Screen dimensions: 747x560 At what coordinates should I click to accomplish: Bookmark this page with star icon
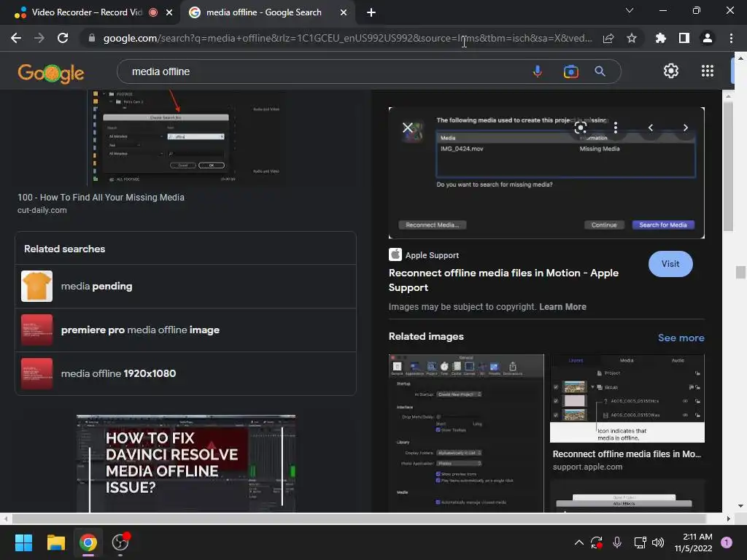[x=632, y=38]
